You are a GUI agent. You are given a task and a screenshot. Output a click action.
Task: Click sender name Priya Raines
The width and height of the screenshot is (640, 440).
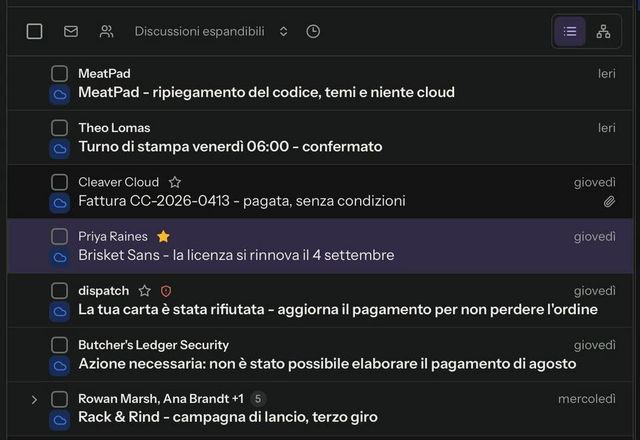point(113,236)
